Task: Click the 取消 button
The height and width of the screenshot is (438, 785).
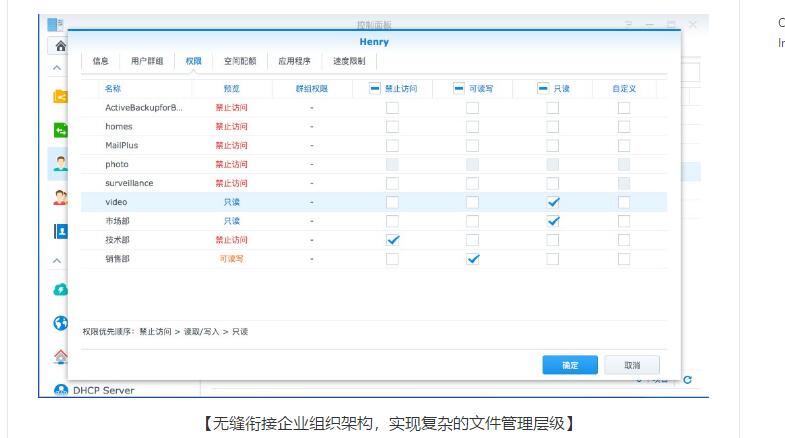Action: pyautogui.click(x=631, y=365)
